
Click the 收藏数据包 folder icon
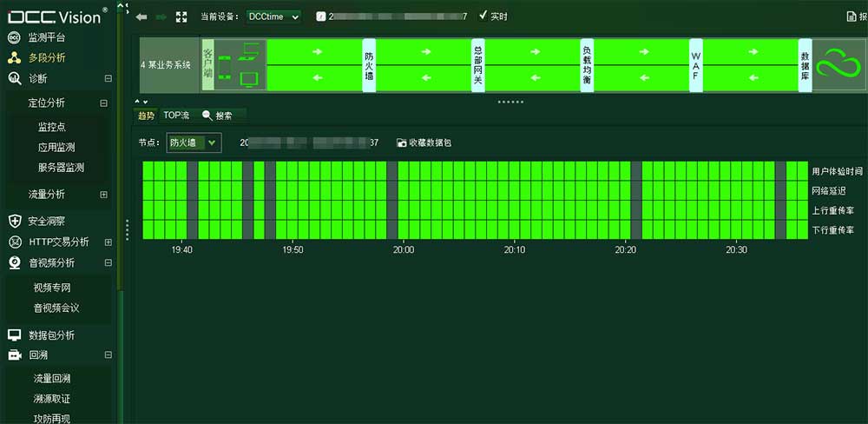(402, 142)
